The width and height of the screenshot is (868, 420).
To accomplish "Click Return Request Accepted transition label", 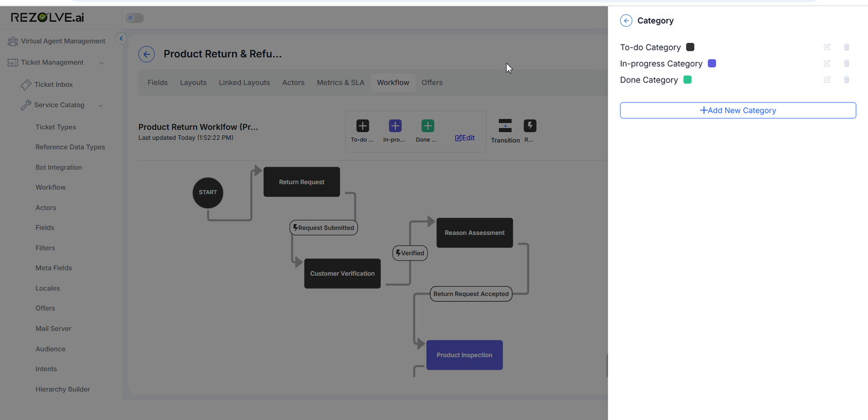I will click(471, 294).
